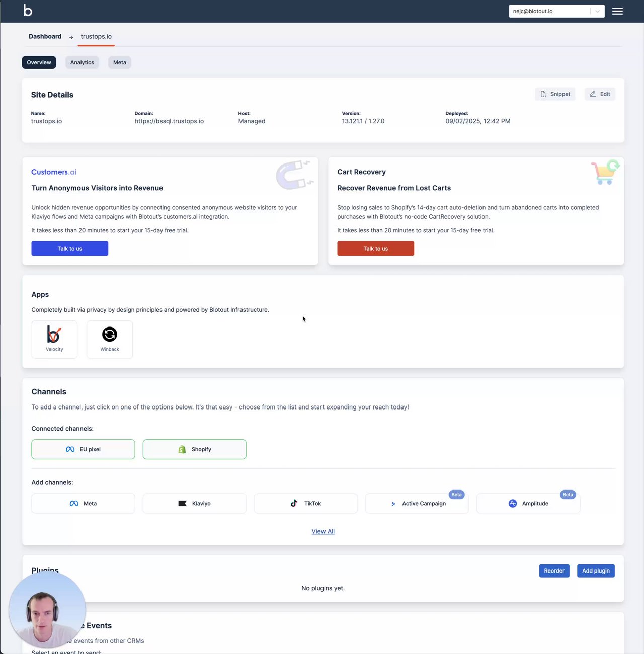Click the version 13.121.1 / 1.27.0 value
This screenshot has width=644, height=654.
(363, 121)
